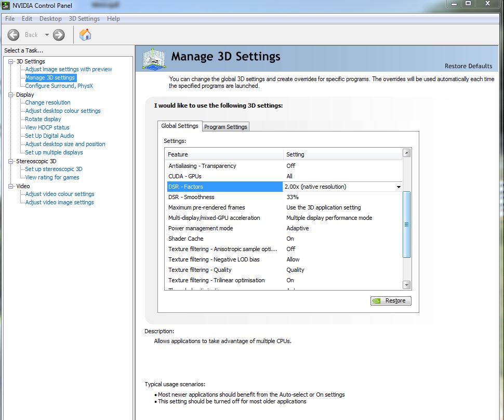Click the Back arrow icon
Viewport: 504px width, 420px height.
pyautogui.click(x=13, y=35)
